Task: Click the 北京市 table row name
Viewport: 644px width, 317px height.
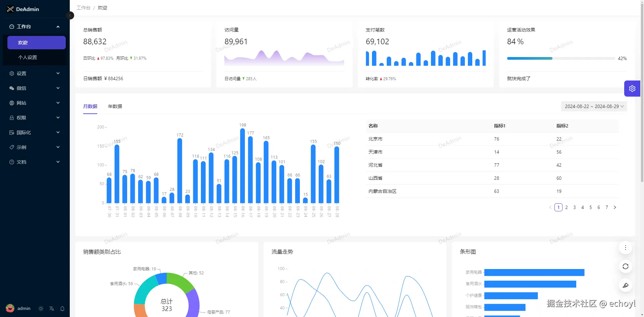Action: (375, 139)
